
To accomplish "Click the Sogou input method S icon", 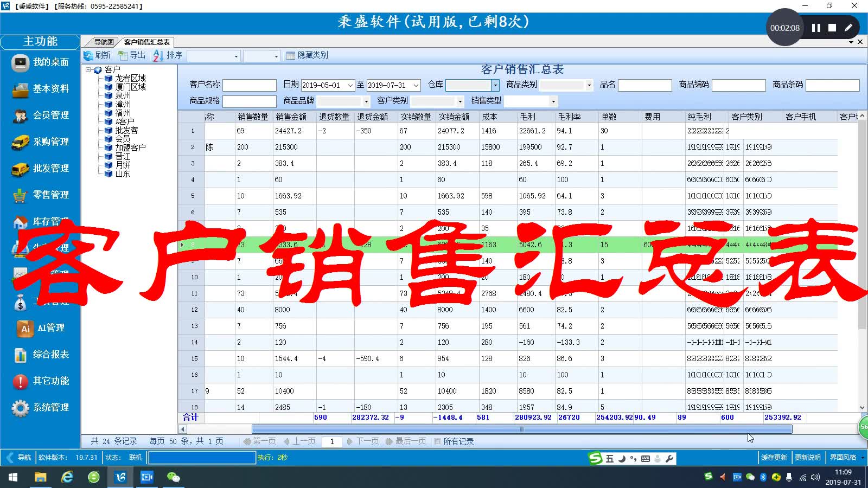I will pos(595,459).
